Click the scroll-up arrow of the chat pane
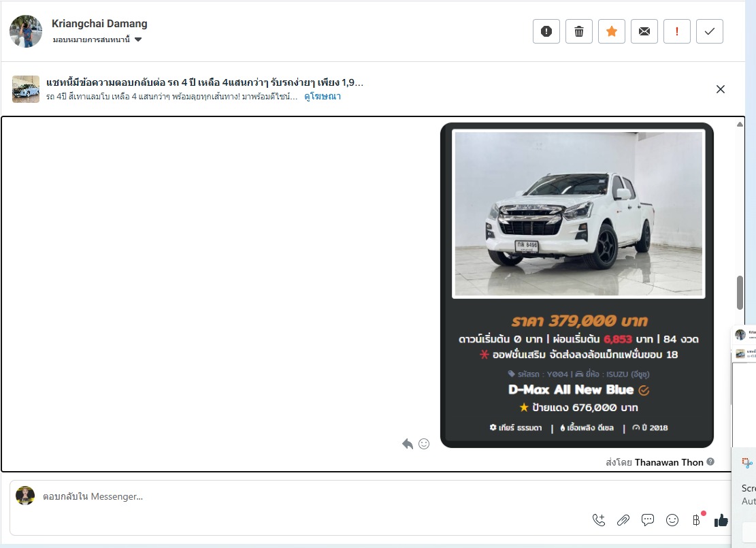 click(740, 125)
